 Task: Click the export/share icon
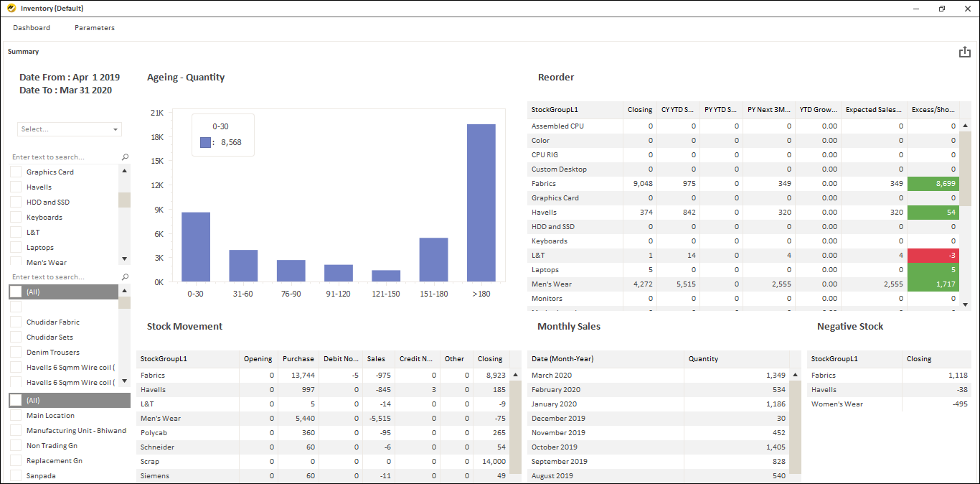(x=964, y=51)
